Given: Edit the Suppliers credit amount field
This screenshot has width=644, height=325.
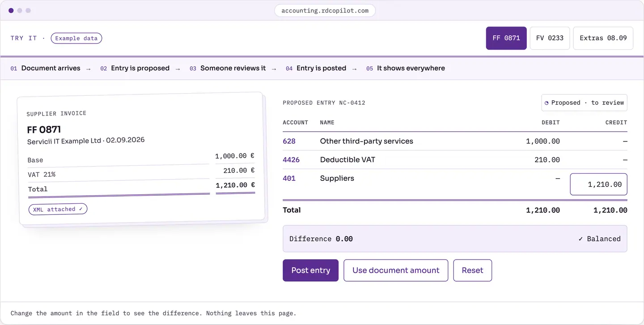Looking at the screenshot, I should coord(598,184).
